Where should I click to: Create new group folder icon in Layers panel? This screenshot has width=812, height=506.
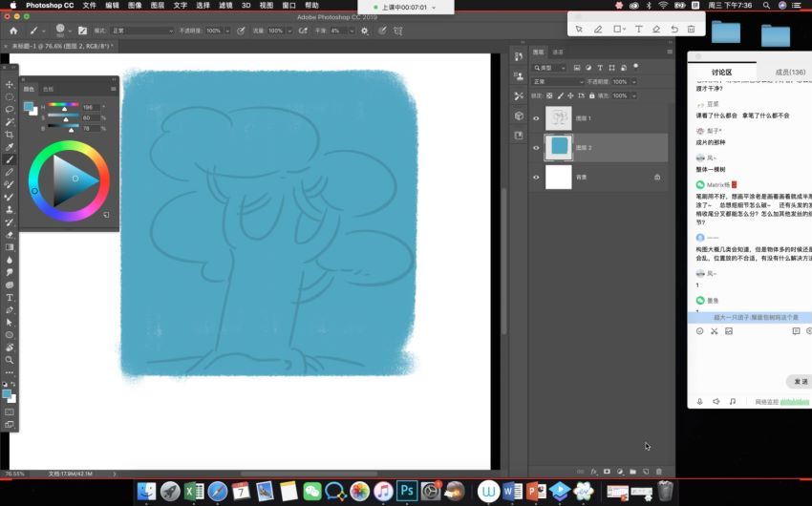[632, 472]
